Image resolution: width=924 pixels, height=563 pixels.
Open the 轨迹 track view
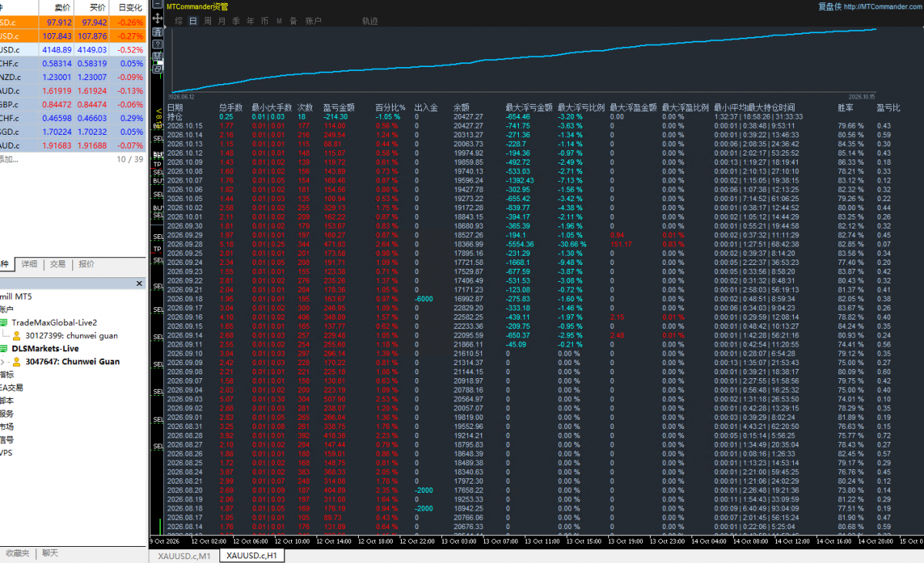coord(370,21)
